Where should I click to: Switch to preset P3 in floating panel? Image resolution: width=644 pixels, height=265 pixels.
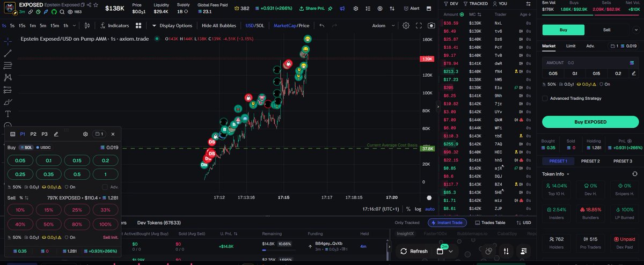pos(45,134)
